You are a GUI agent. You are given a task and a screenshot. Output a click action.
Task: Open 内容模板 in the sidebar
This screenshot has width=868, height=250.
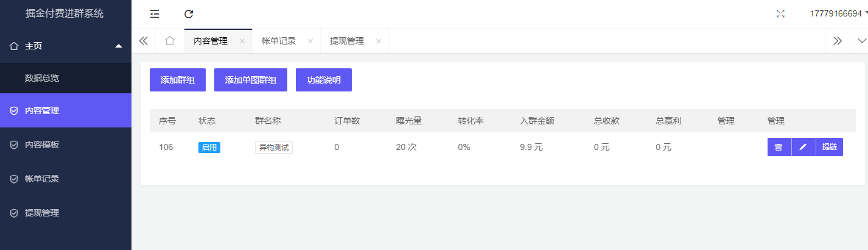[42, 145]
